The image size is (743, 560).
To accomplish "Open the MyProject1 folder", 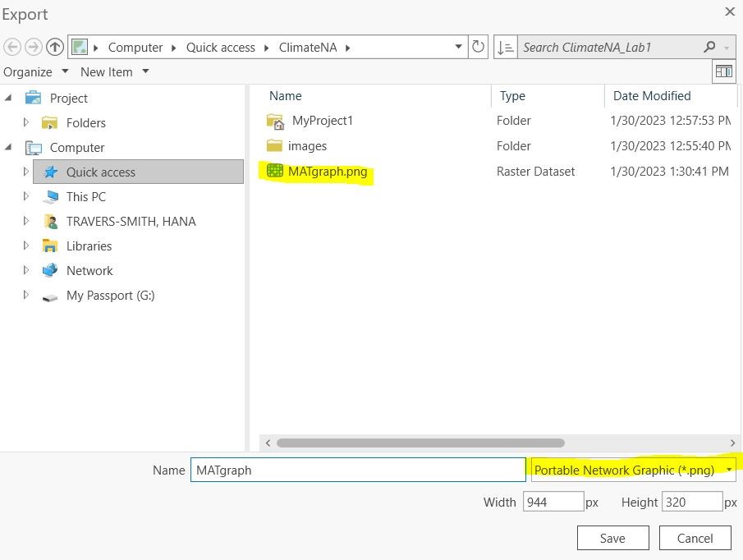I will 322,121.
